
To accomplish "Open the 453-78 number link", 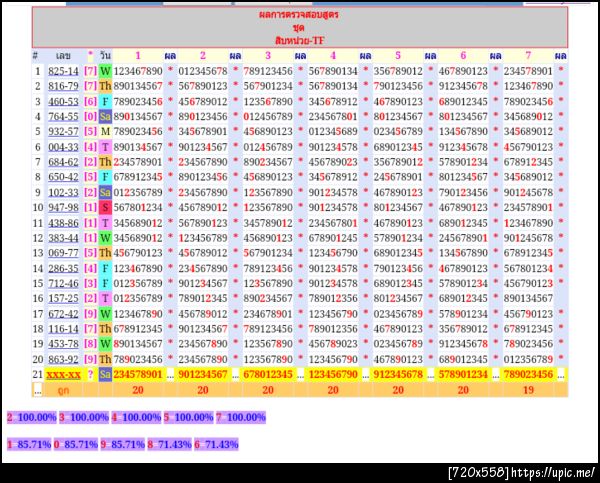I will coord(63,344).
